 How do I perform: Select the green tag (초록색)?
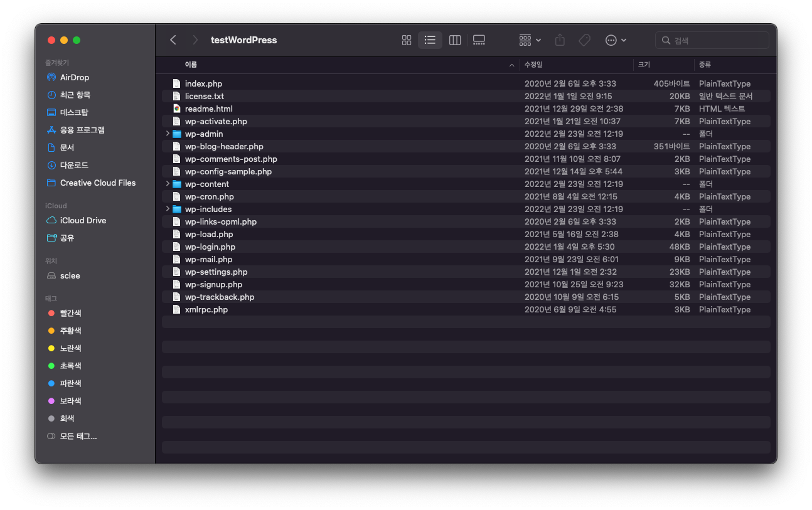coord(70,366)
